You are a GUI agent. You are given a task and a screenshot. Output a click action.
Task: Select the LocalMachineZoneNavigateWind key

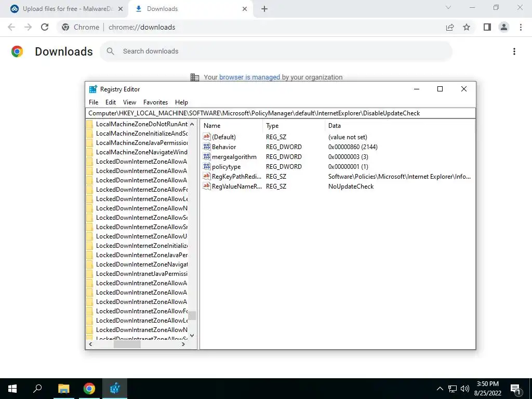[141, 152]
